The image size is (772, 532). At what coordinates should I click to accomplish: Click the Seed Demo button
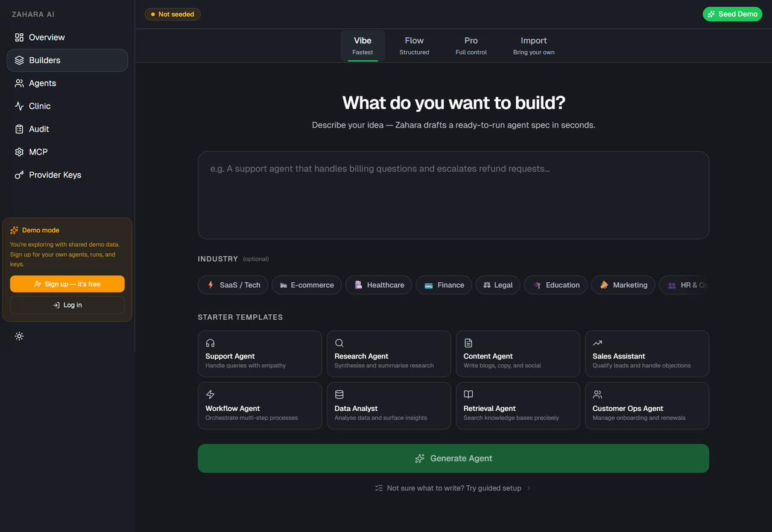732,14
